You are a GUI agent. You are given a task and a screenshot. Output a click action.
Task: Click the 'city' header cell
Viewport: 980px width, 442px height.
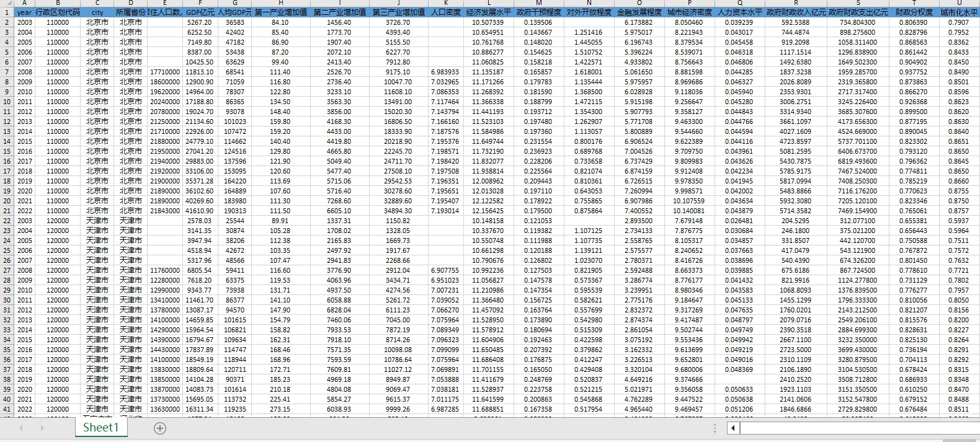tap(97, 12)
